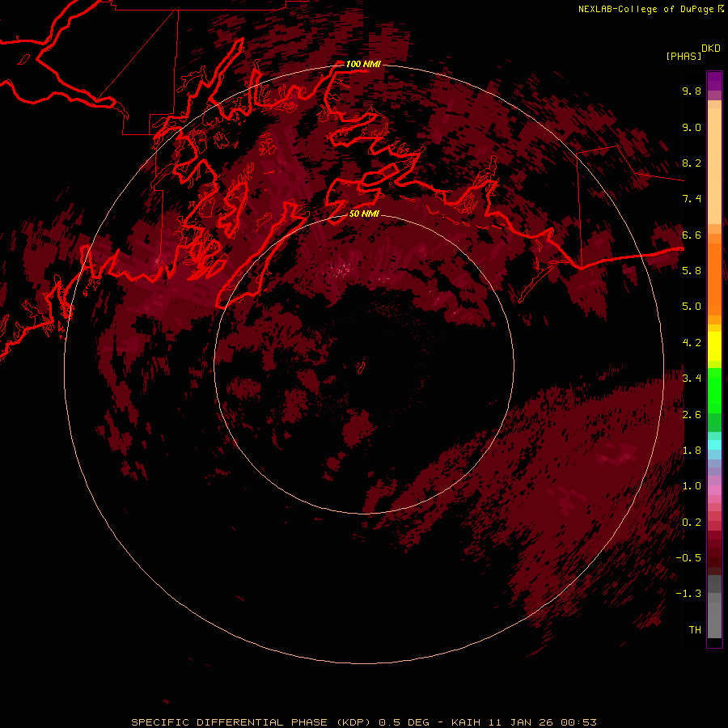Select the 2.6 value on the legend
Viewport: 728px width, 728px height.
pyautogui.click(x=692, y=415)
